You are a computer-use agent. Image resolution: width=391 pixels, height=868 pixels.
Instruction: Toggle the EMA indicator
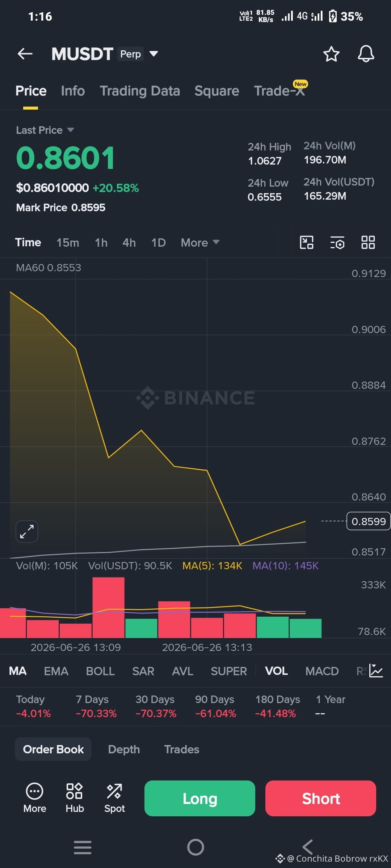pos(56,671)
